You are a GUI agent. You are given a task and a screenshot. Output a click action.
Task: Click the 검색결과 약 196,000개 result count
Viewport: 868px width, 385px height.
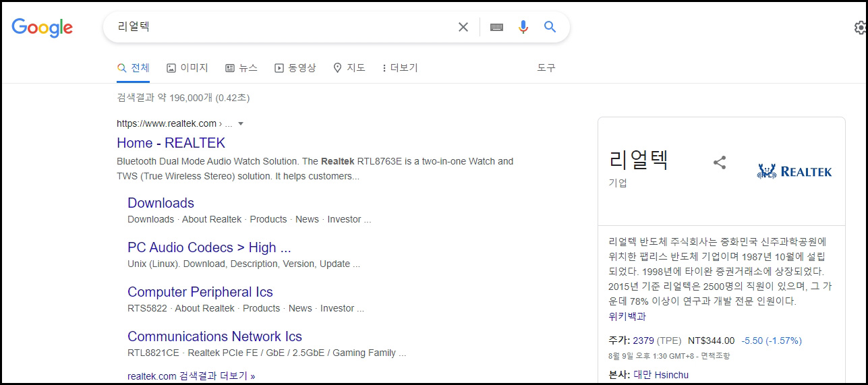[183, 98]
